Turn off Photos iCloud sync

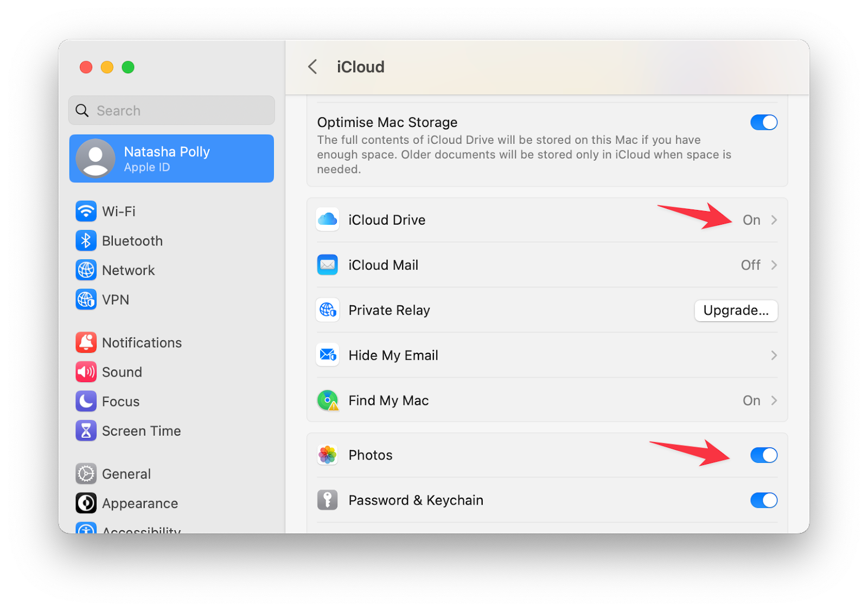coord(764,455)
